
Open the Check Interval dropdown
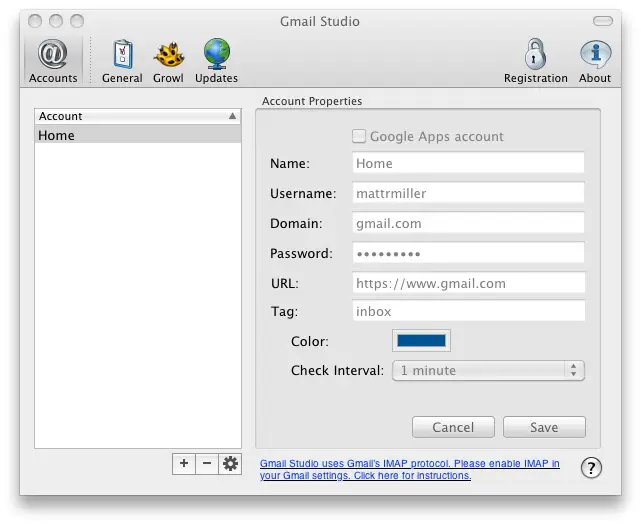pyautogui.click(x=488, y=370)
